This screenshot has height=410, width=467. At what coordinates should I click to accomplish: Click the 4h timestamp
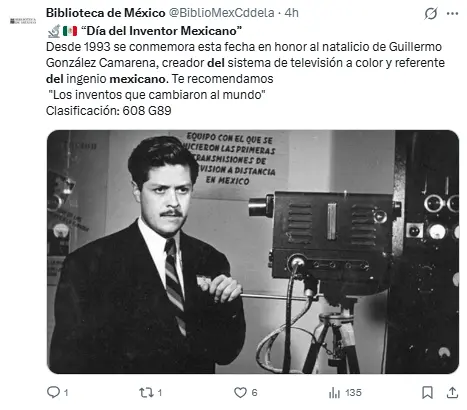pos(291,13)
